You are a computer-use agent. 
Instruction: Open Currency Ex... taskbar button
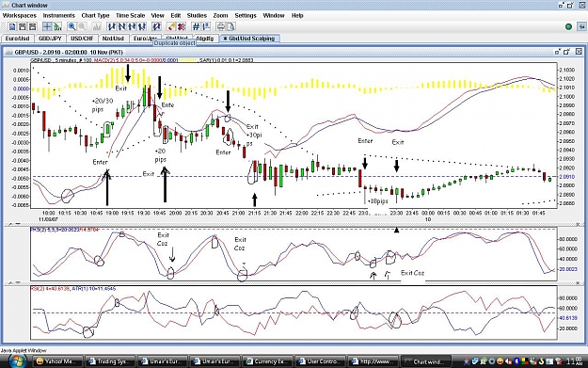(x=267, y=361)
